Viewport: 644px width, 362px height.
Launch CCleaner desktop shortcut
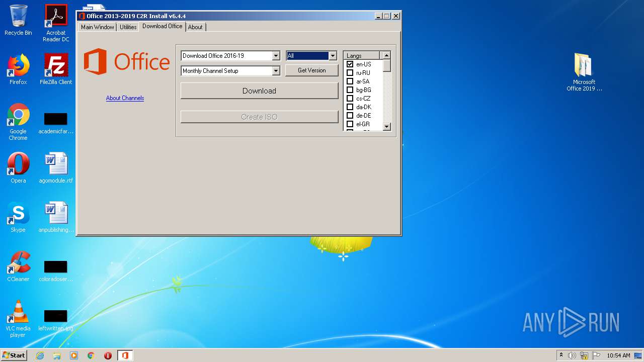click(x=18, y=266)
